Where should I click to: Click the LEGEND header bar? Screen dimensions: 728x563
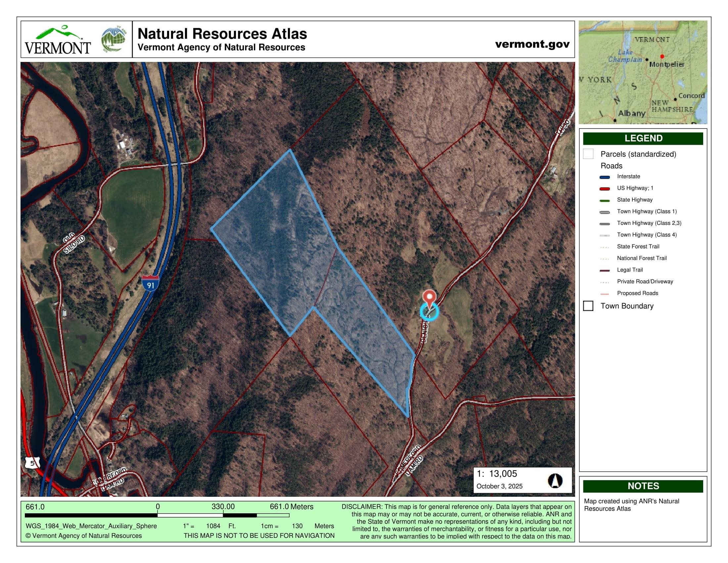coord(643,138)
